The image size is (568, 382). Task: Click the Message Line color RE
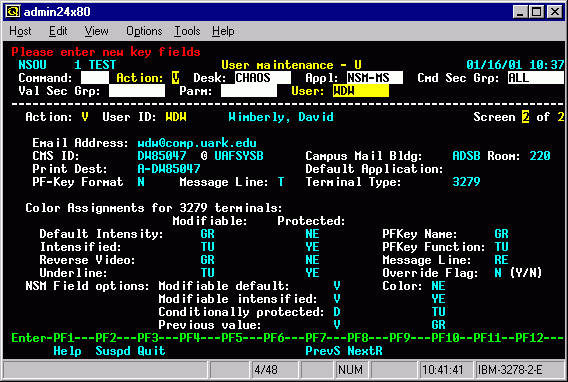pos(501,260)
